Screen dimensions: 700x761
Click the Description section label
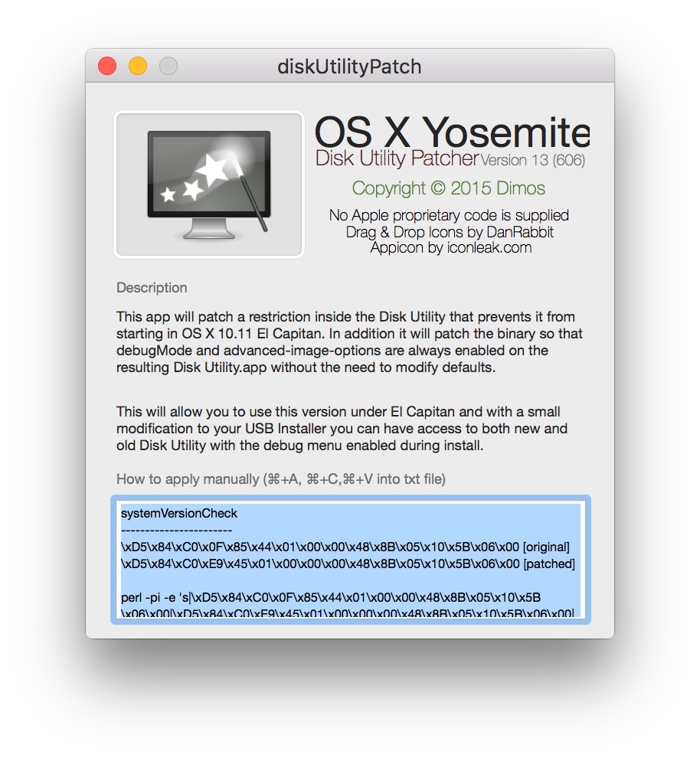coord(152,288)
